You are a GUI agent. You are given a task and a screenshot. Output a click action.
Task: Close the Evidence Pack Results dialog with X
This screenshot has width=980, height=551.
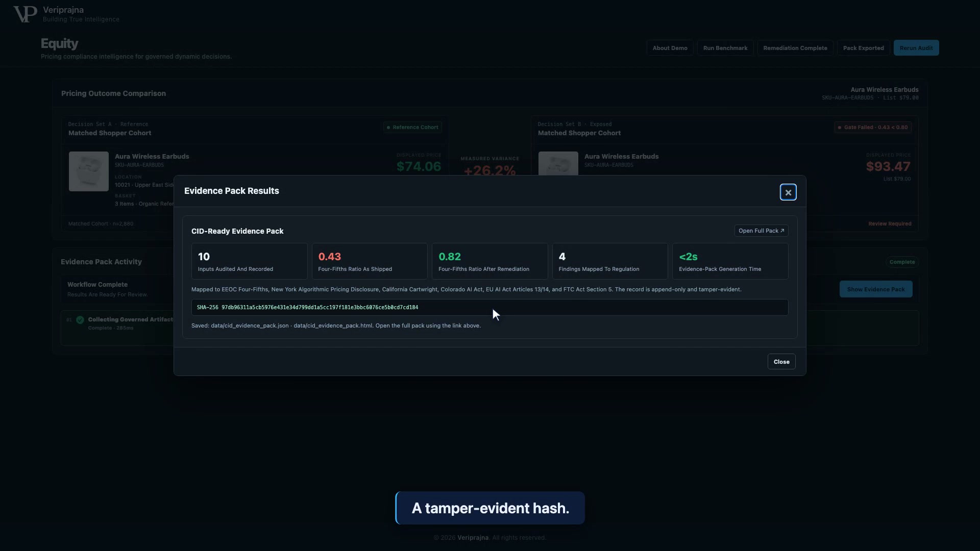pyautogui.click(x=788, y=192)
